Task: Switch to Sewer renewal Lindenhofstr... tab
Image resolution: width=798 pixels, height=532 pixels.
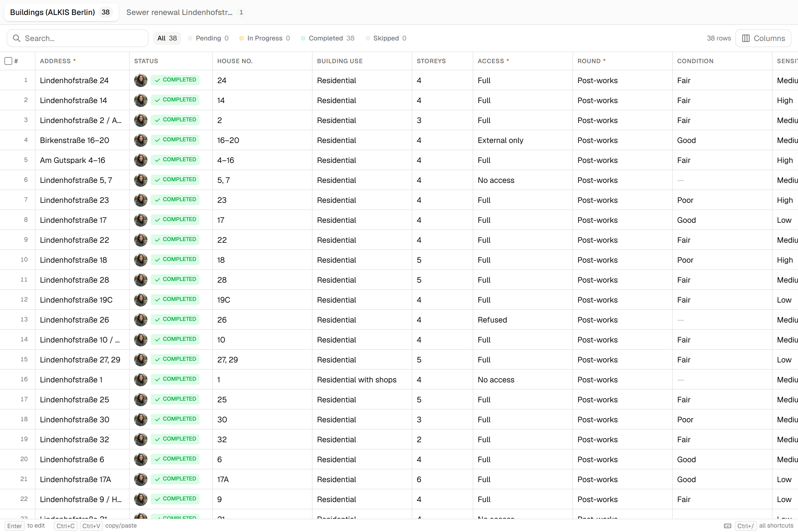Action: [185, 12]
